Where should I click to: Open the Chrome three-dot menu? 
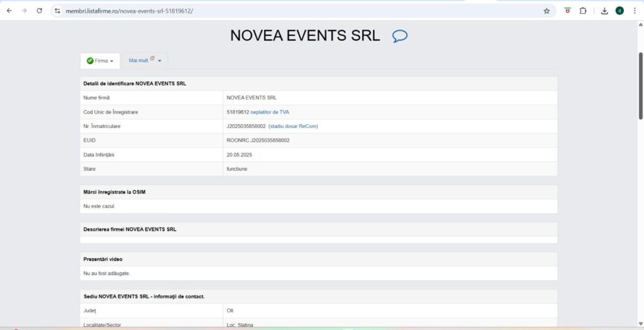(x=635, y=11)
